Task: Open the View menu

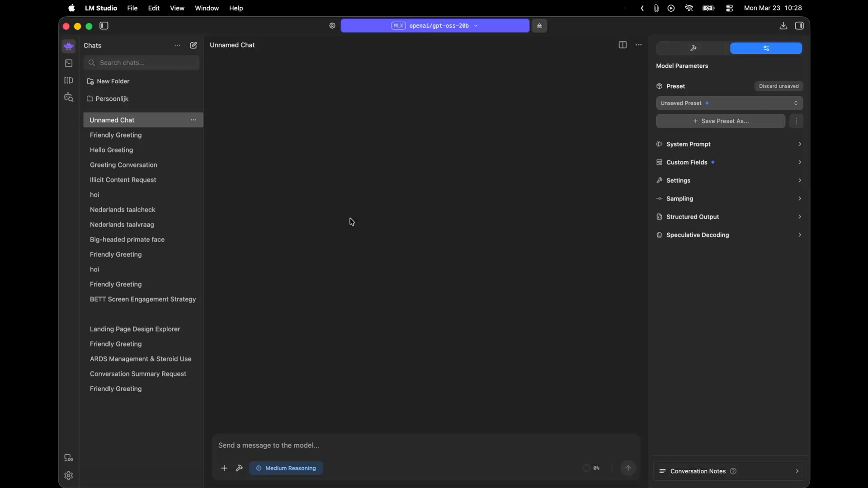Action: pyautogui.click(x=177, y=8)
